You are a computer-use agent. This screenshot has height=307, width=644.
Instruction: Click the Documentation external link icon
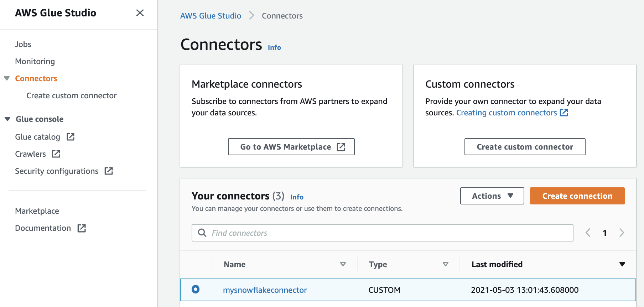click(x=82, y=228)
